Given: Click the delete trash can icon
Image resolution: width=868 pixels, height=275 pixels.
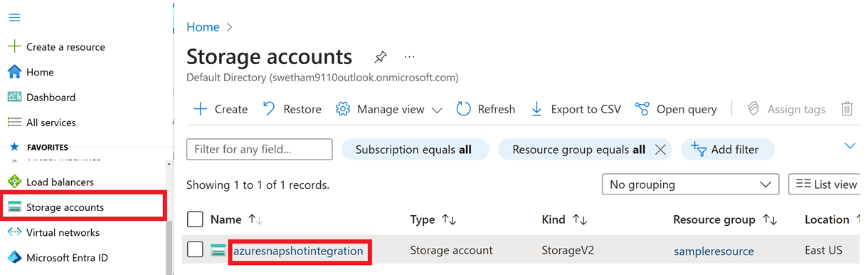Looking at the screenshot, I should point(847,109).
